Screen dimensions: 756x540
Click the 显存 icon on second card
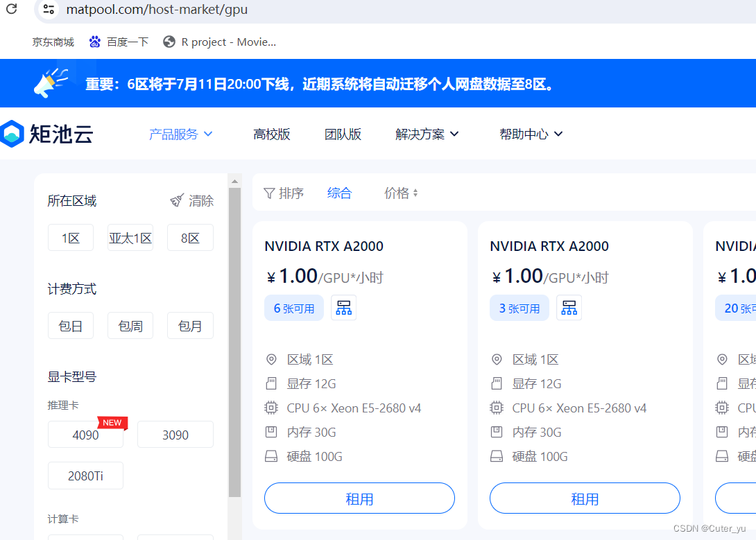coord(497,383)
